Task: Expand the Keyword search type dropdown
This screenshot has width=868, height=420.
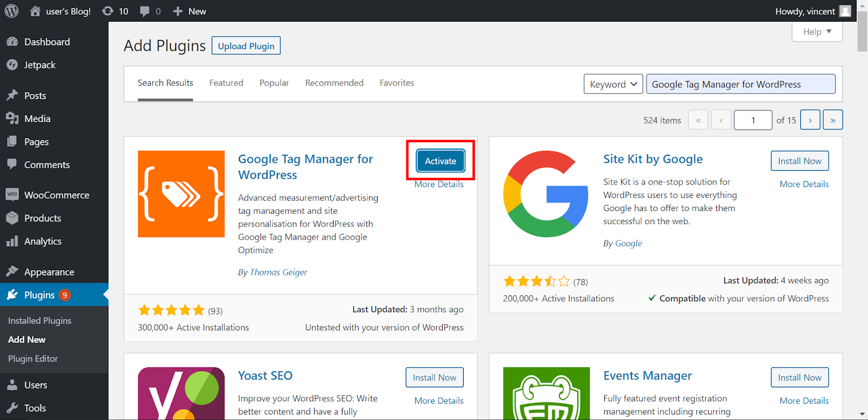Action: [x=613, y=84]
